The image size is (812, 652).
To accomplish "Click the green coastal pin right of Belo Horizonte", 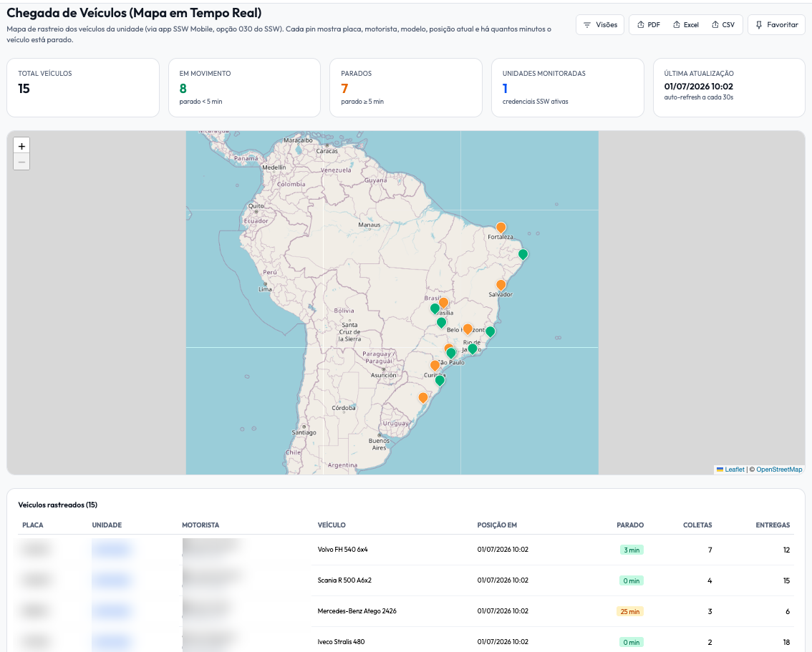I will (x=490, y=331).
